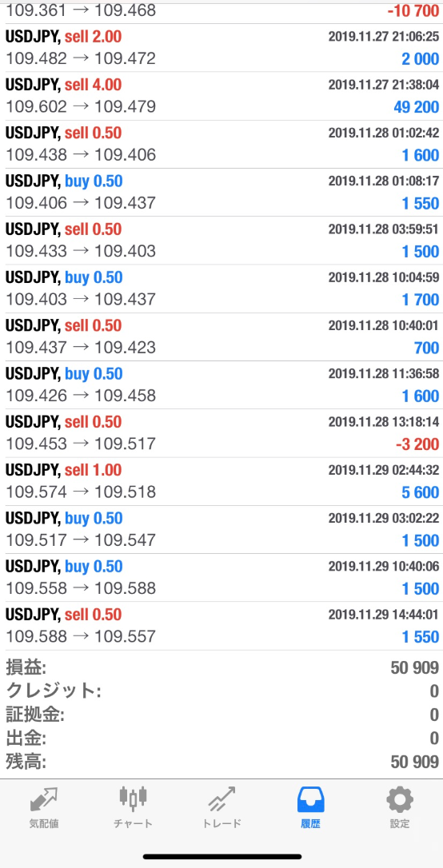Open the 気配値 quotes tab icon
Viewport: 443px width, 868px height.
click(x=44, y=798)
